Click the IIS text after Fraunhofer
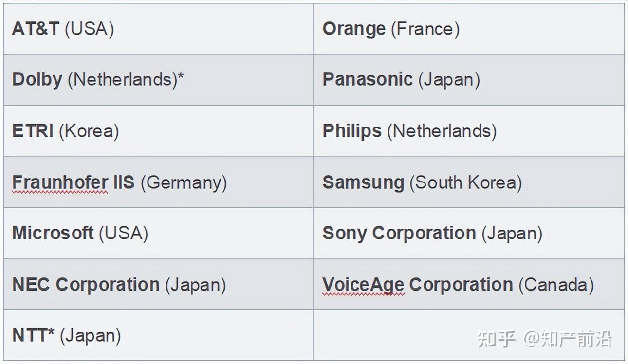628x364 pixels. [124, 182]
